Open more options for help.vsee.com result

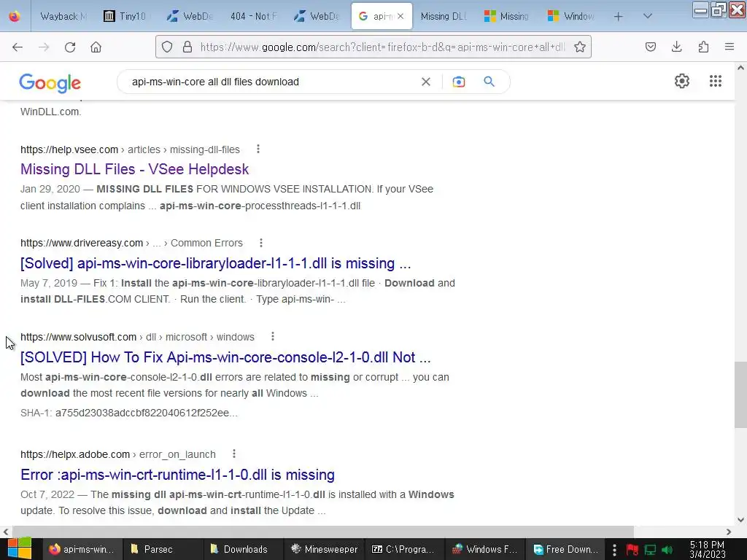258,149
